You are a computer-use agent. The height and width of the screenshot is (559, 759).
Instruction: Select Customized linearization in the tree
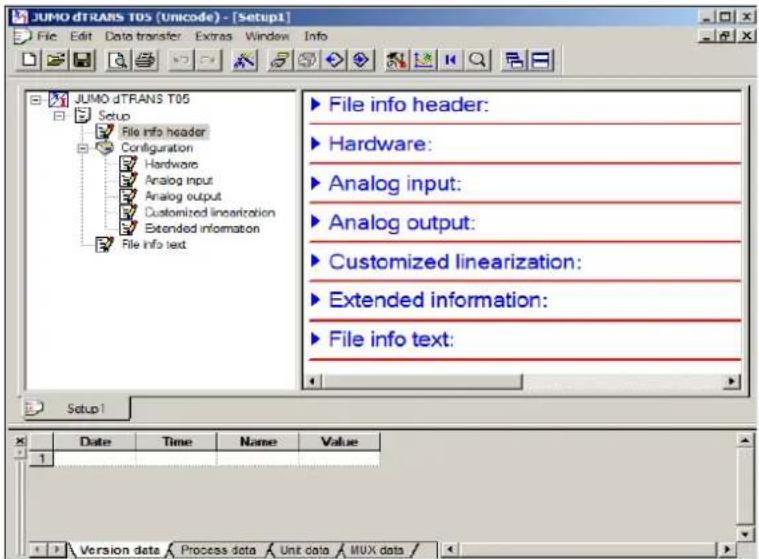click(x=210, y=212)
